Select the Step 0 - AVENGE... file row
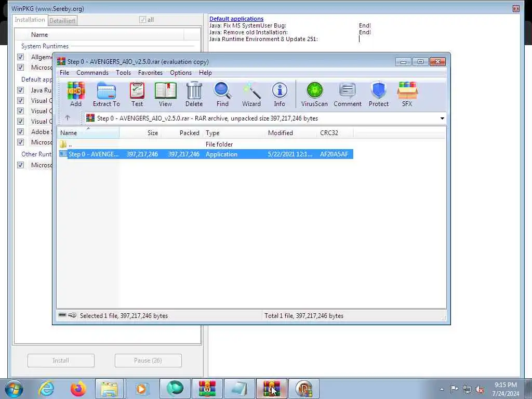Viewport: 532px width, 399px height. pos(206,154)
